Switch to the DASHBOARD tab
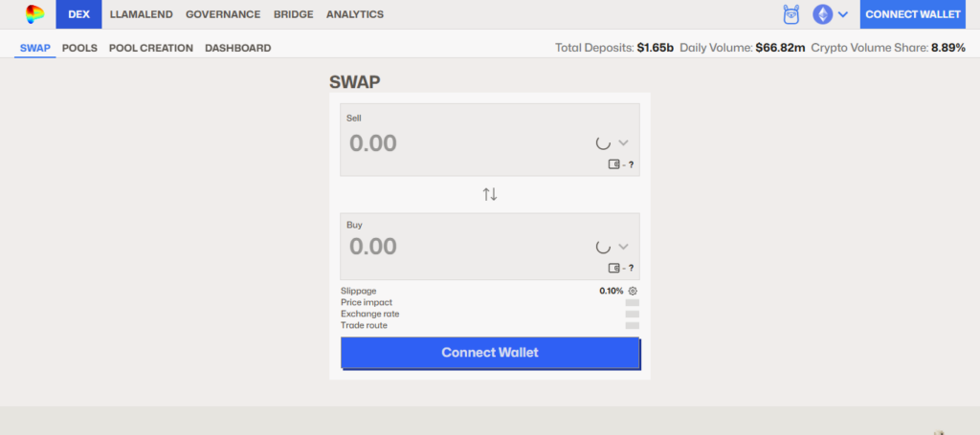 coord(238,48)
